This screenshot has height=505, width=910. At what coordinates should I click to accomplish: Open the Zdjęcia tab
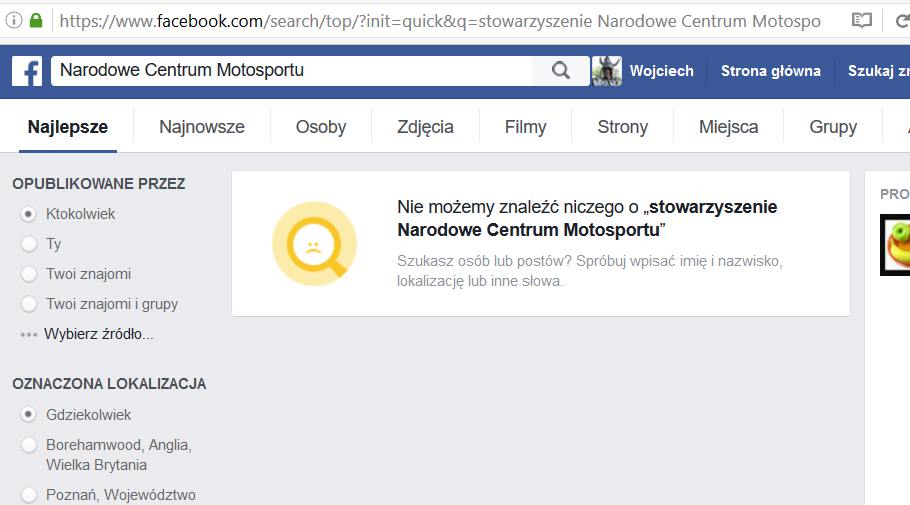[425, 127]
